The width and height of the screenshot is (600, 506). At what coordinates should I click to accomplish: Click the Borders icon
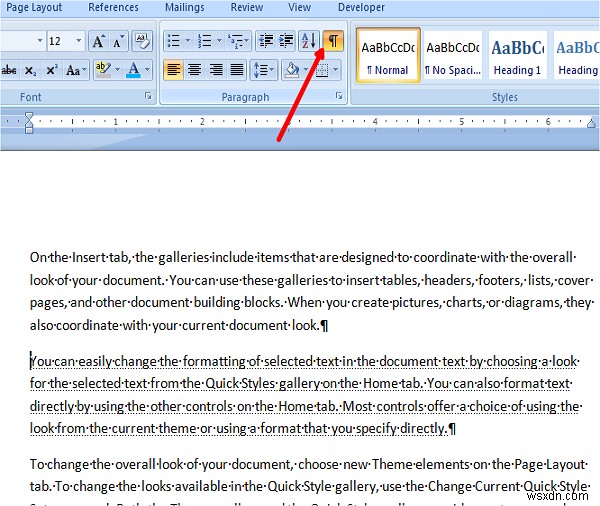click(322, 70)
